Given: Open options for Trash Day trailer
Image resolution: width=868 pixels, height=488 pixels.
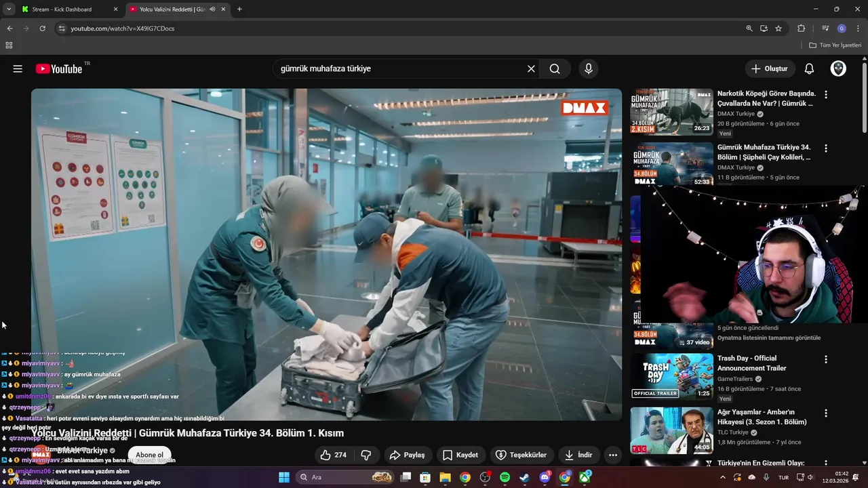Looking at the screenshot, I should (825, 359).
